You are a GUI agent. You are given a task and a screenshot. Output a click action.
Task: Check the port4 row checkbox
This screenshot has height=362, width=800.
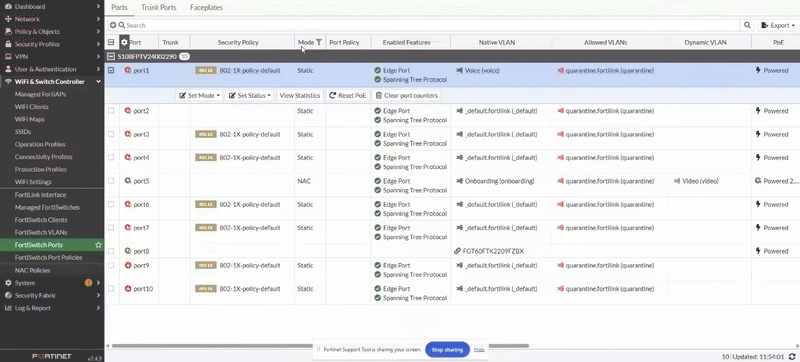(x=111, y=158)
